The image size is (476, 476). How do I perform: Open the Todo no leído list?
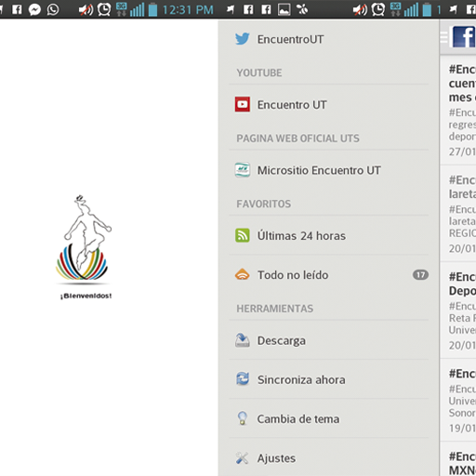coord(329,275)
